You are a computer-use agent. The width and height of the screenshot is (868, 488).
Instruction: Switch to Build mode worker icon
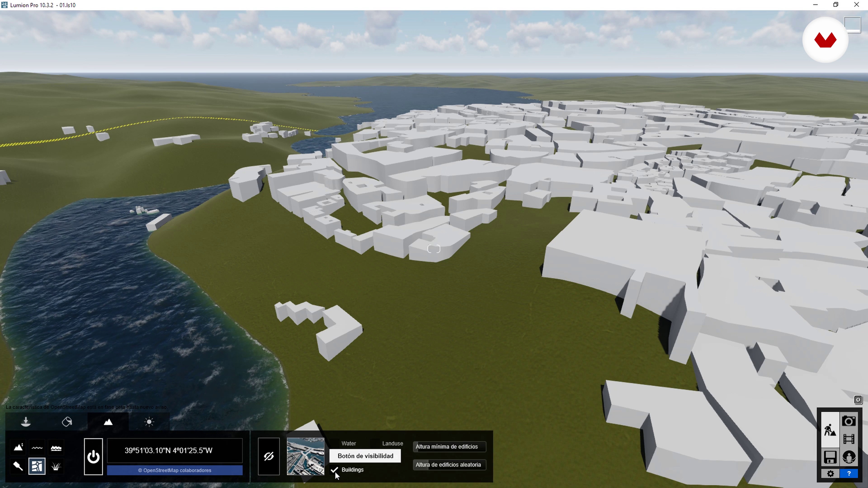(830, 430)
